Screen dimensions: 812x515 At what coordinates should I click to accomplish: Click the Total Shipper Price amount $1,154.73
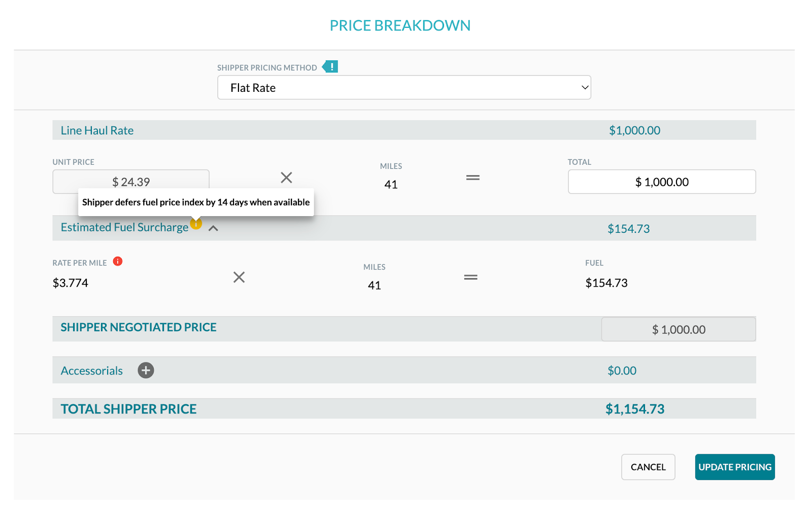coord(635,409)
